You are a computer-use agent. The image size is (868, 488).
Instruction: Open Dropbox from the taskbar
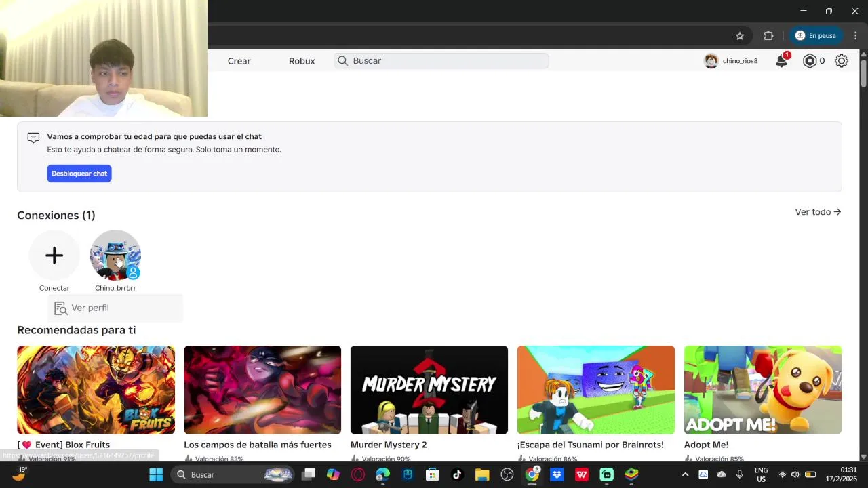point(557,474)
